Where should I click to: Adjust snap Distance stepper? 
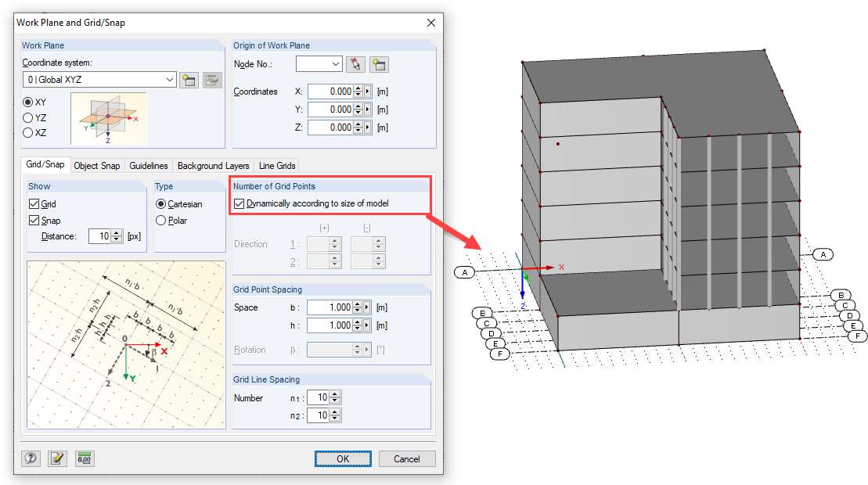(x=117, y=236)
